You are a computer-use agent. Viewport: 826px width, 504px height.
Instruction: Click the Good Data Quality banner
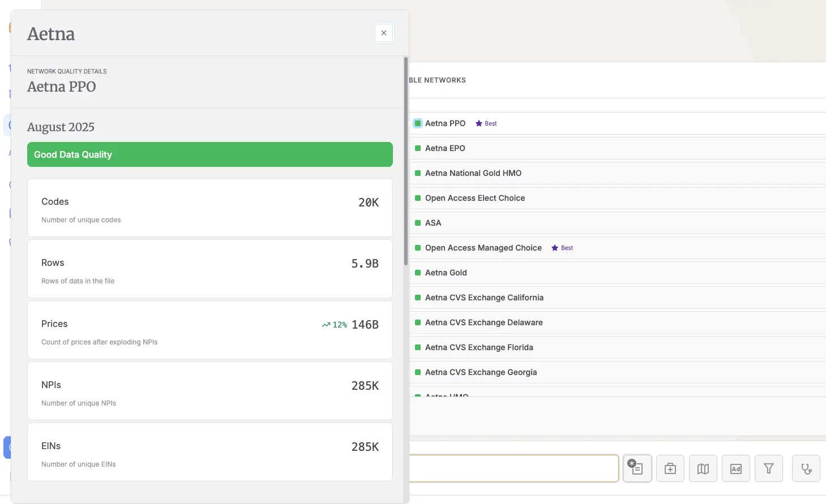(210, 154)
